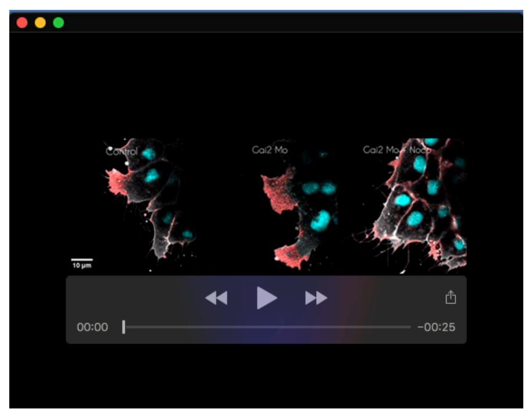Enter full screen with the green button

point(58,23)
